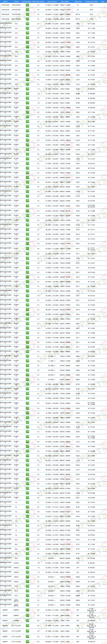Click fuel icon in Smart City-Coupe 33kW row

click(28, 626)
